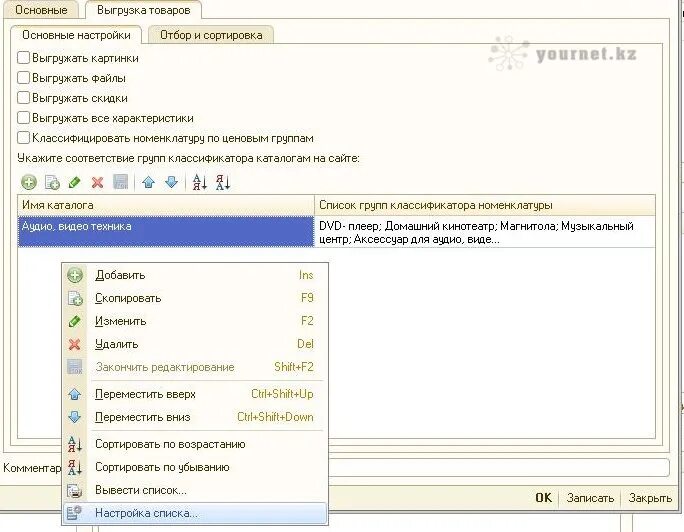Select Изменить context menu entry
The width and height of the screenshot is (684, 532).
click(195, 321)
